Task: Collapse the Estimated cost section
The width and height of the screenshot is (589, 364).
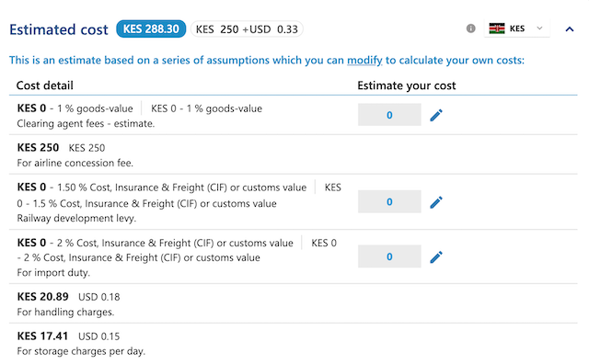Action: point(570,28)
